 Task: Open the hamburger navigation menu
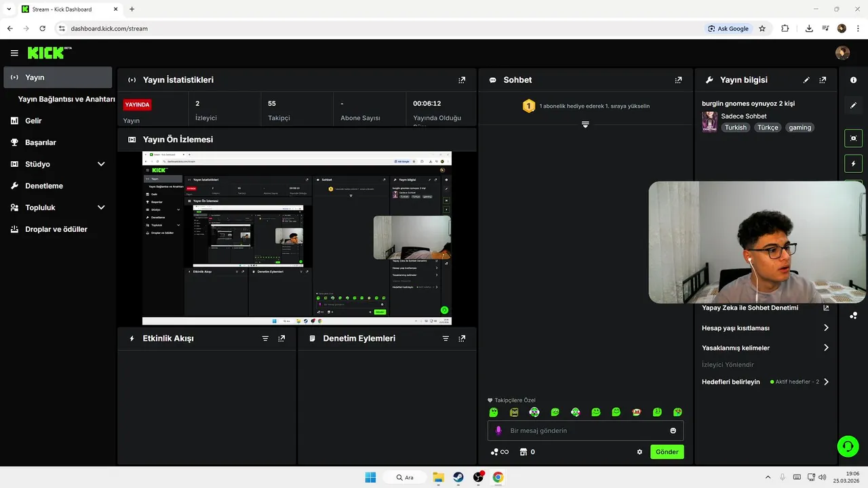point(14,53)
